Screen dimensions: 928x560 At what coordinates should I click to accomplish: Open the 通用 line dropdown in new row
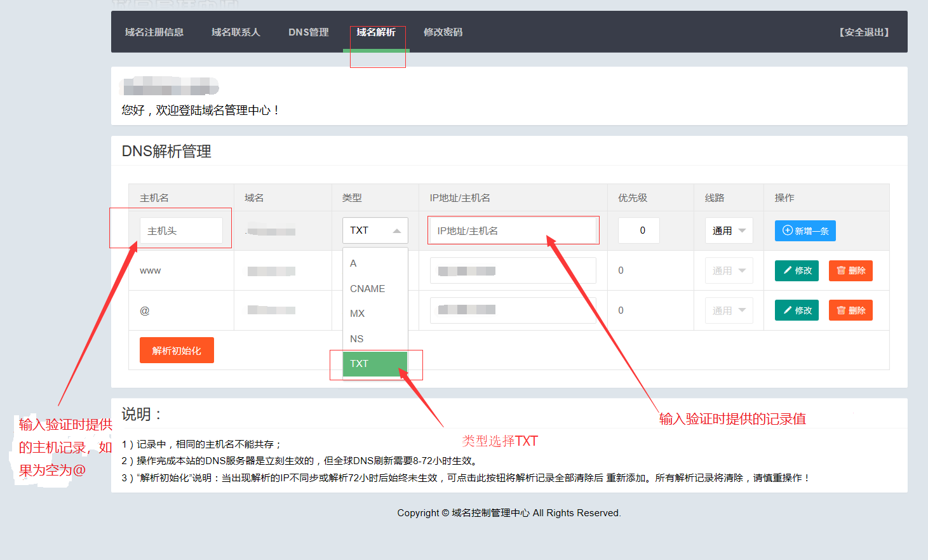pos(729,230)
